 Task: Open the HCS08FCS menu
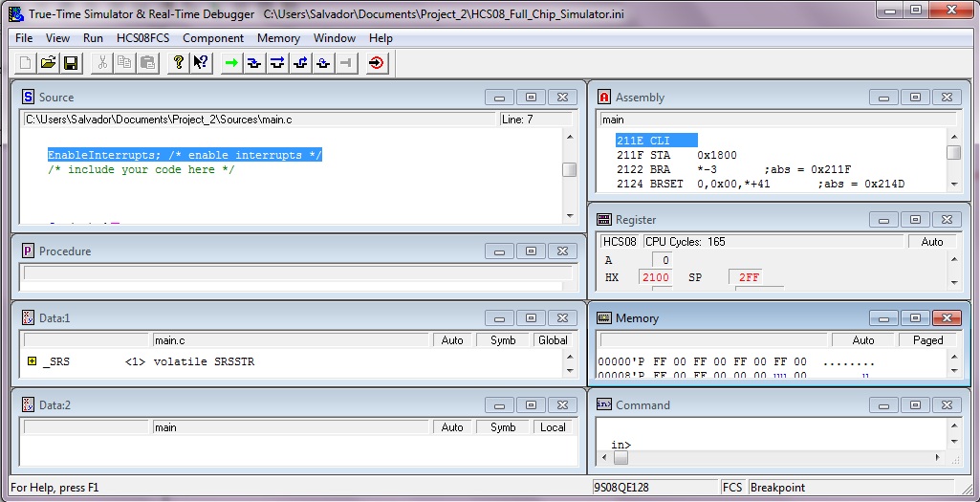[x=143, y=38]
